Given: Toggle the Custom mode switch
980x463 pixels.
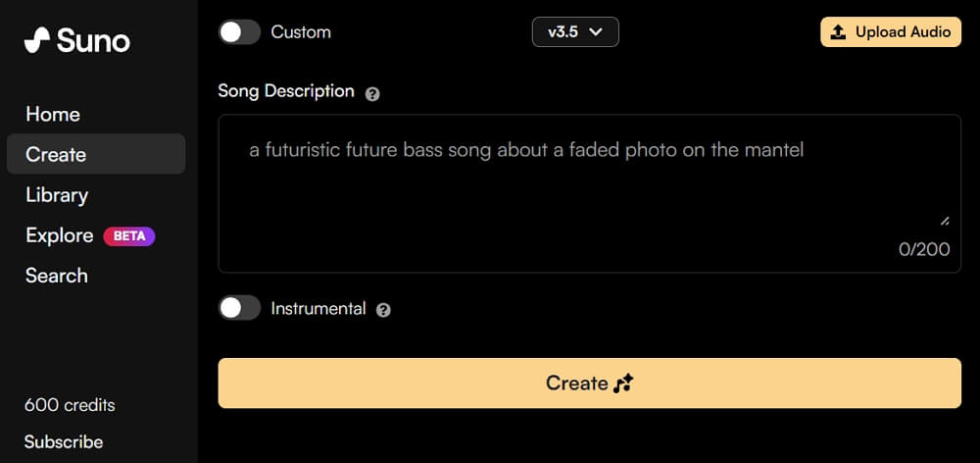Looking at the screenshot, I should click(239, 32).
